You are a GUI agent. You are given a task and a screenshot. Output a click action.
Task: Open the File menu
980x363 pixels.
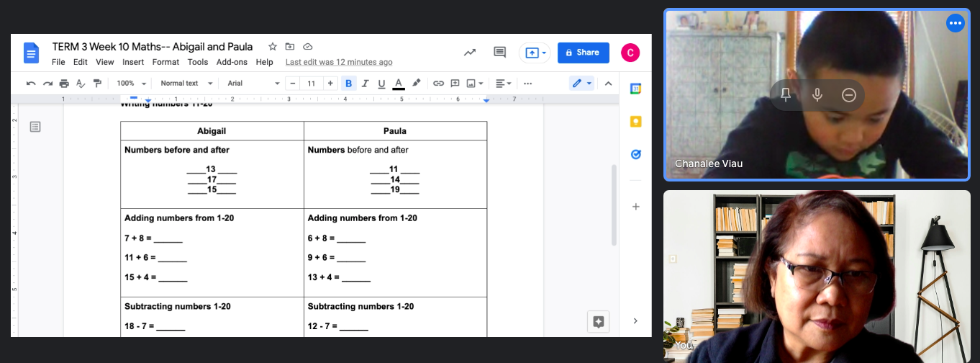pyautogui.click(x=58, y=62)
